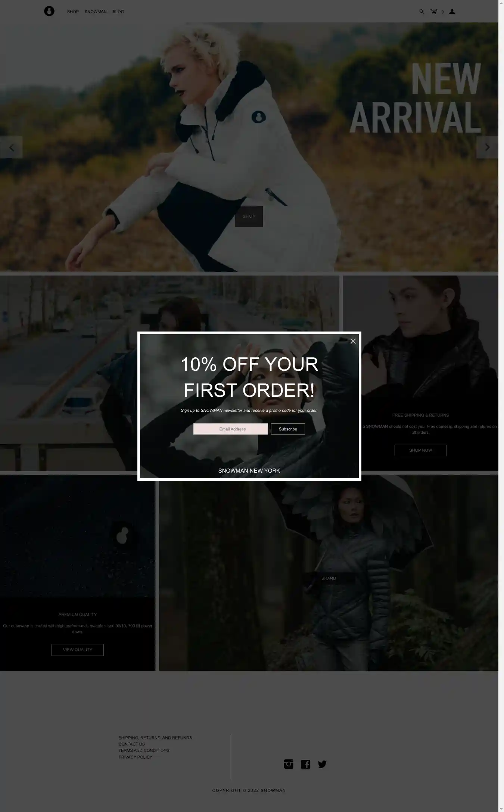Visit the Twitter page icon
The height and width of the screenshot is (812, 504).
click(x=322, y=764)
